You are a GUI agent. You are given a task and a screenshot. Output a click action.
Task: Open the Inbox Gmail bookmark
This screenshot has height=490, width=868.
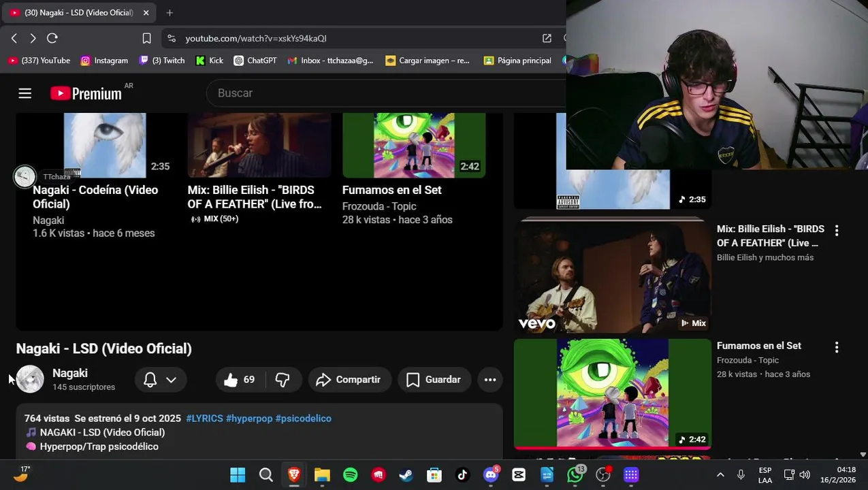pos(330,61)
